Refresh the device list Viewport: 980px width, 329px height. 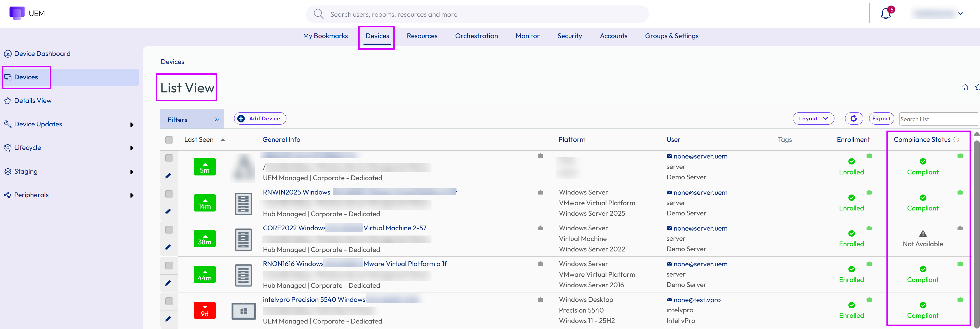click(854, 119)
